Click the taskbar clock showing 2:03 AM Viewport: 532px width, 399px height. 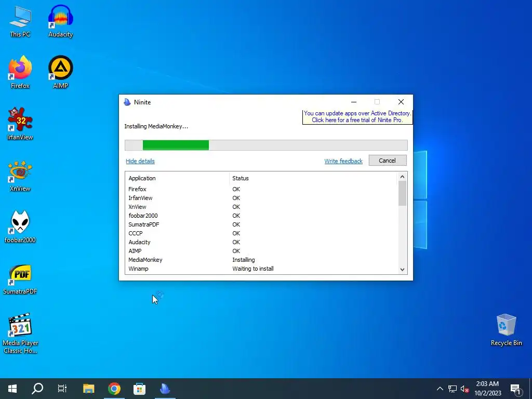(x=487, y=389)
